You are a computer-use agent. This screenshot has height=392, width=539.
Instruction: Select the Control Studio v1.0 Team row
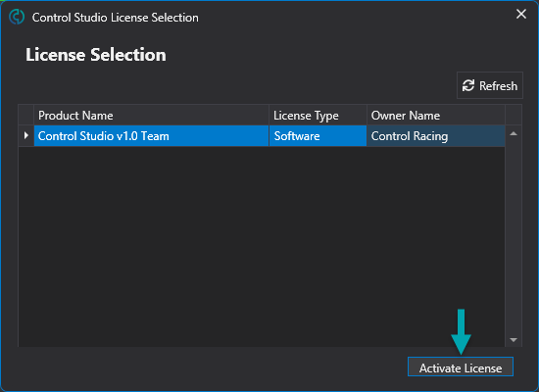(262, 136)
